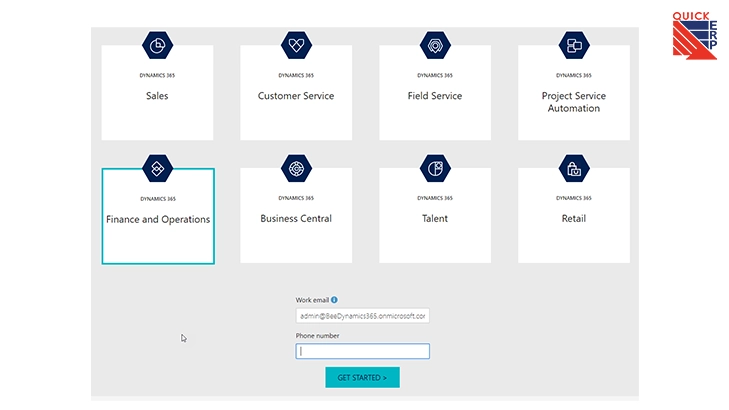
Task: Click the Project Service Automation icon
Action: tap(574, 45)
